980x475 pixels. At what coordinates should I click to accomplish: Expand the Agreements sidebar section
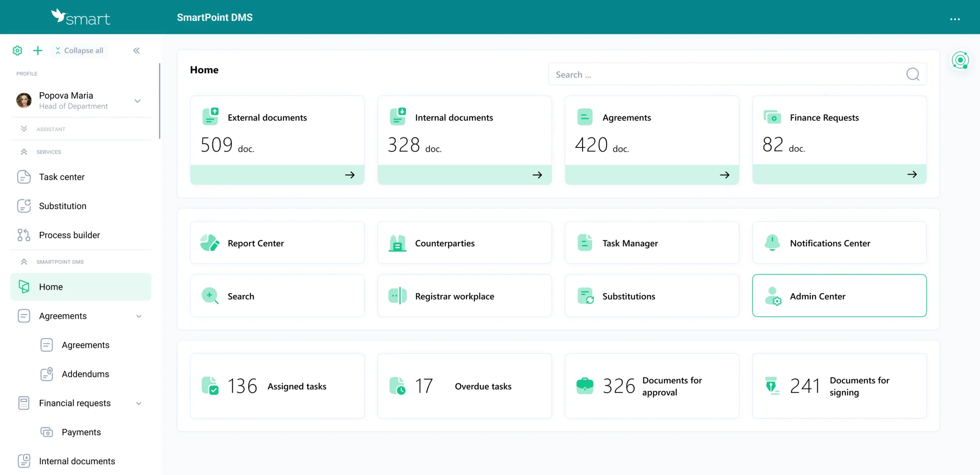139,316
